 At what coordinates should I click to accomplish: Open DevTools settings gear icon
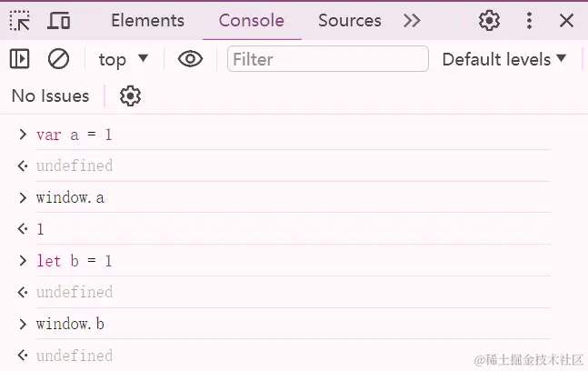[x=490, y=20]
